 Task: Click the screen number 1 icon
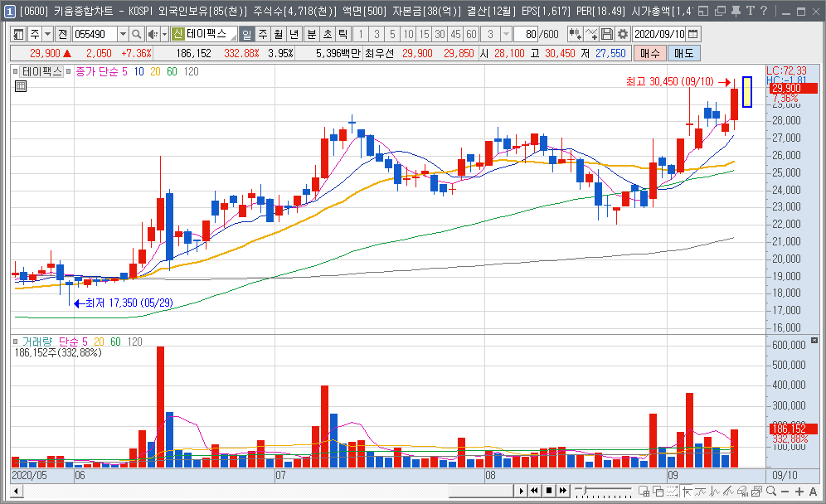point(10,11)
